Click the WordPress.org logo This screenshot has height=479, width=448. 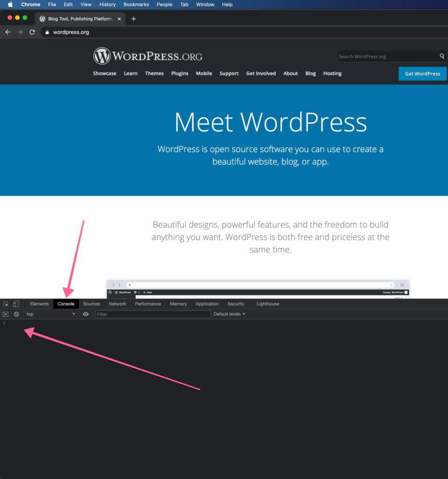[x=148, y=56]
